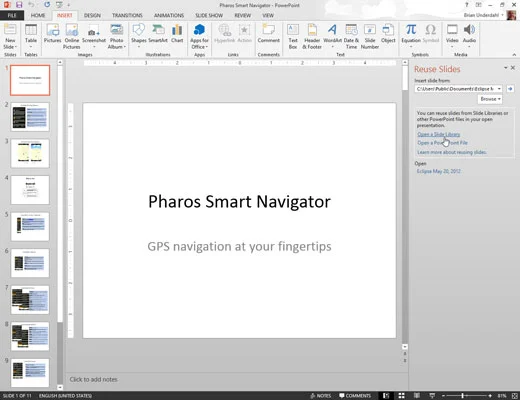Select slide 2 thumbnail

(30, 117)
